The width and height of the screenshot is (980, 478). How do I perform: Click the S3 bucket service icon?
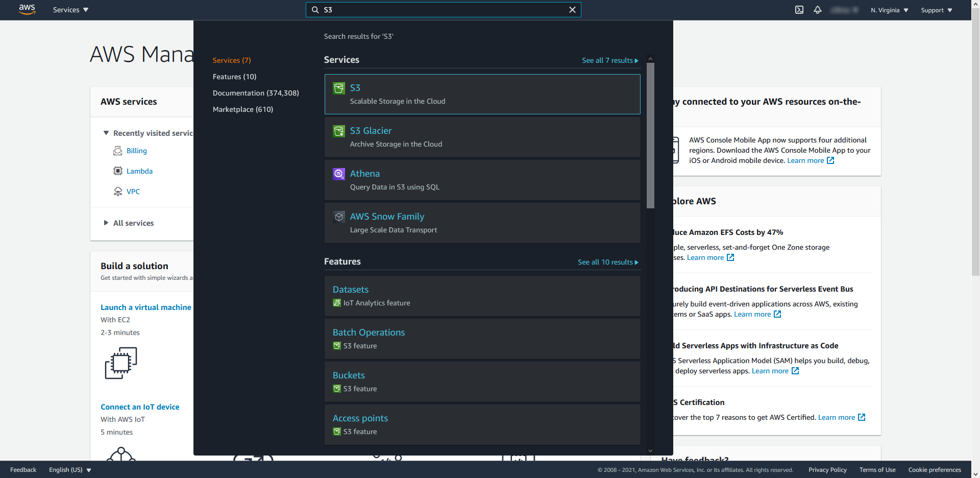(339, 88)
